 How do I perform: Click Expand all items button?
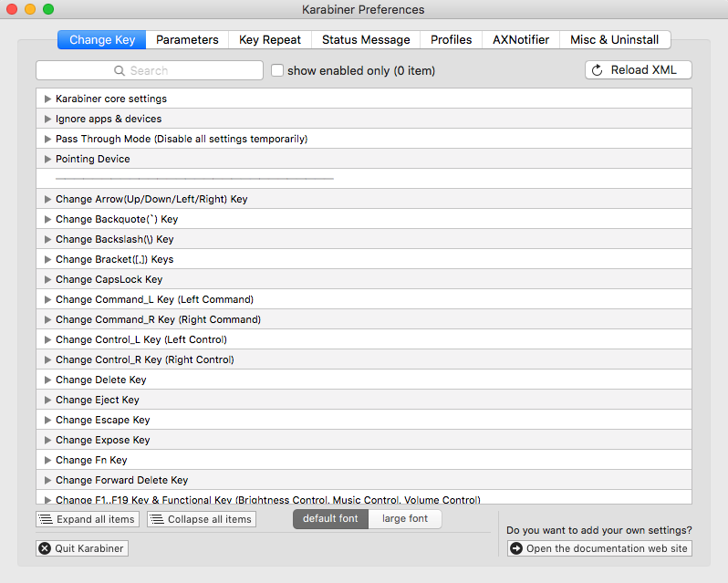(x=88, y=519)
